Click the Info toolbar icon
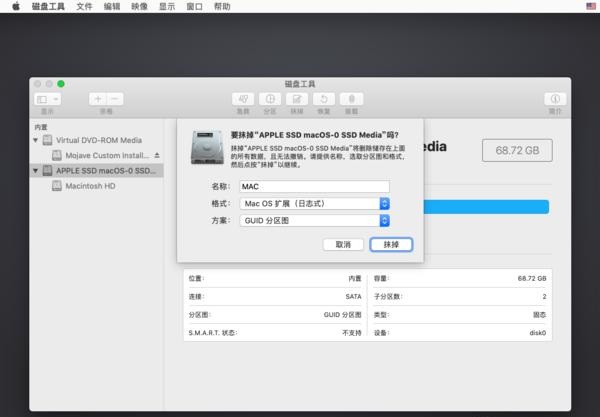Screen dimensions: 600x417 555,99
